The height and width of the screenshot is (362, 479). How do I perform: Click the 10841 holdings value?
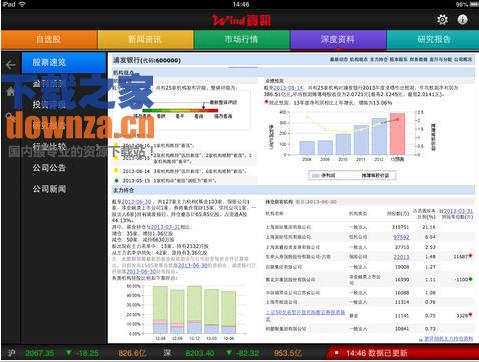(x=402, y=329)
